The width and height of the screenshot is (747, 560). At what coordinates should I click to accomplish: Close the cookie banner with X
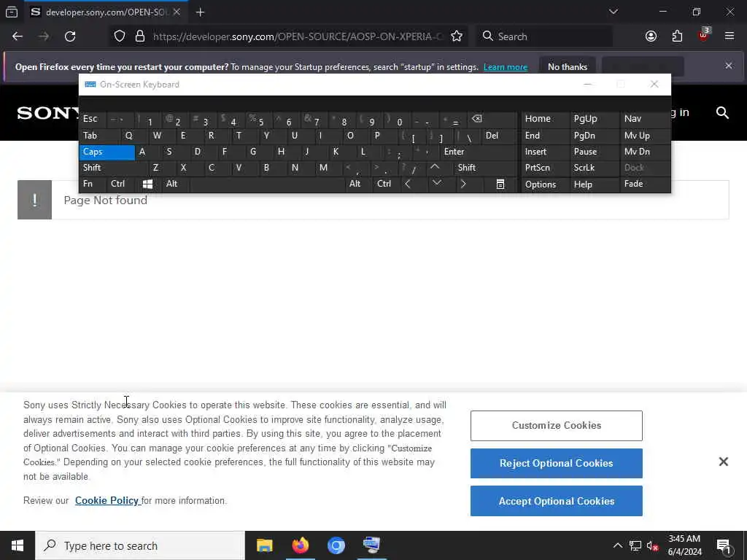tap(723, 462)
